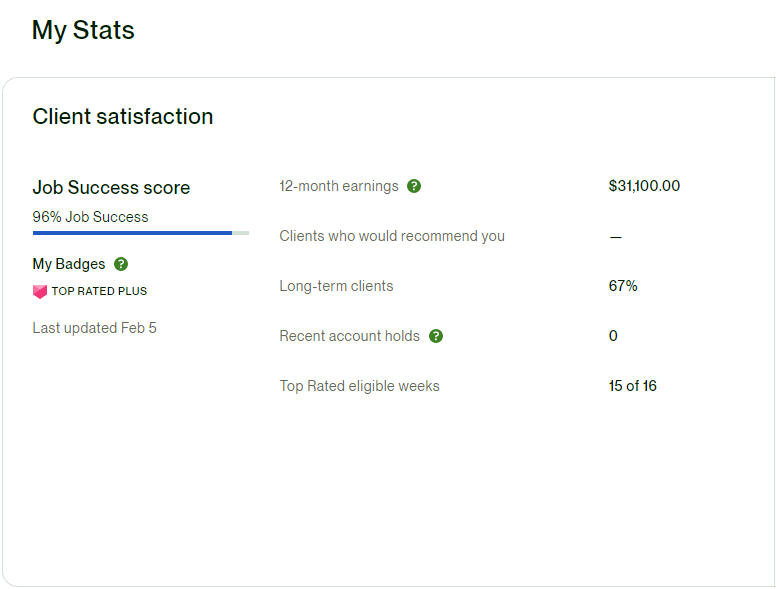Click the Long-term clients label
The image size is (776, 589).
336,286
